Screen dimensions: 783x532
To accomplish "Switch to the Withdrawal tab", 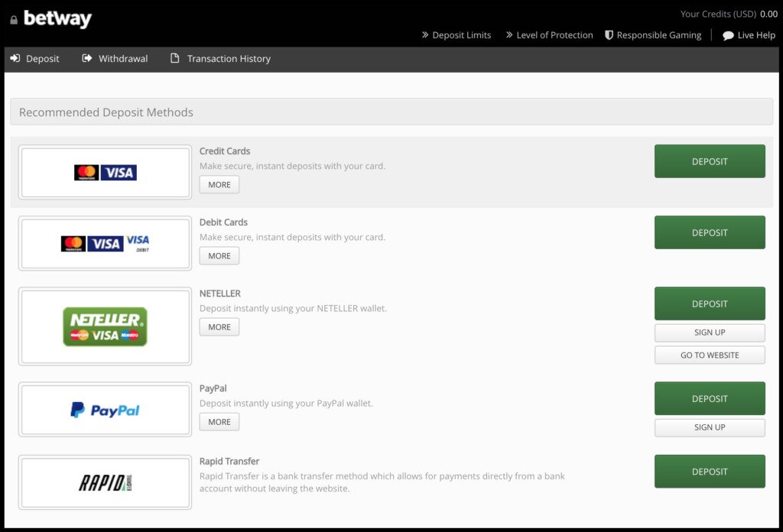I will click(115, 59).
